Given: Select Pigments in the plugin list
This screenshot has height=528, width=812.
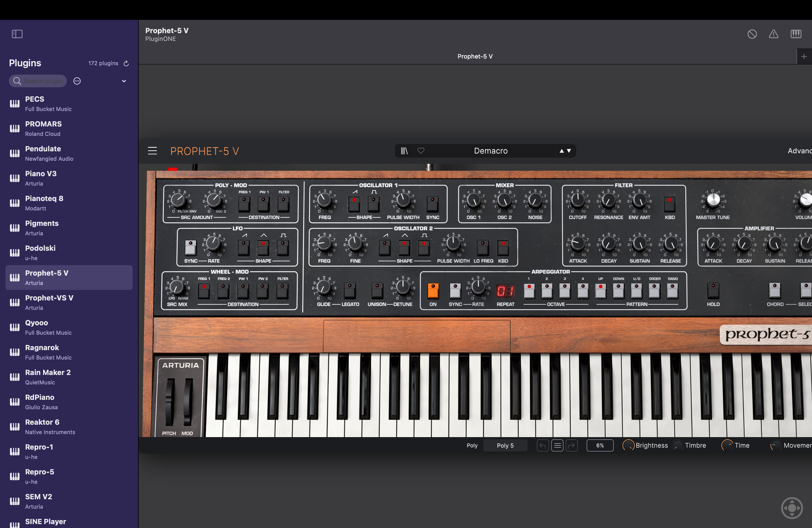Looking at the screenshot, I should (x=69, y=228).
